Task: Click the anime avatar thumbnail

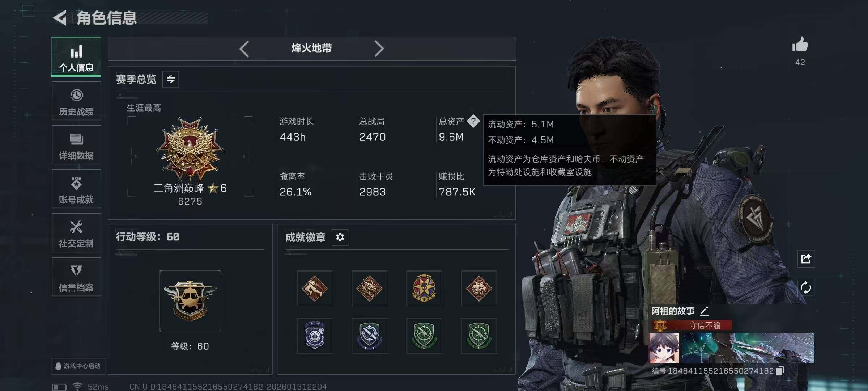Action: click(x=665, y=348)
